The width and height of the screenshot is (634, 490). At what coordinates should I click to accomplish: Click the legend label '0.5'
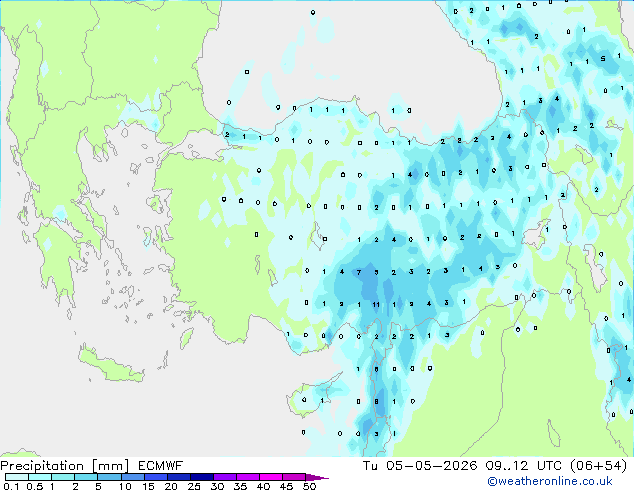35,486
